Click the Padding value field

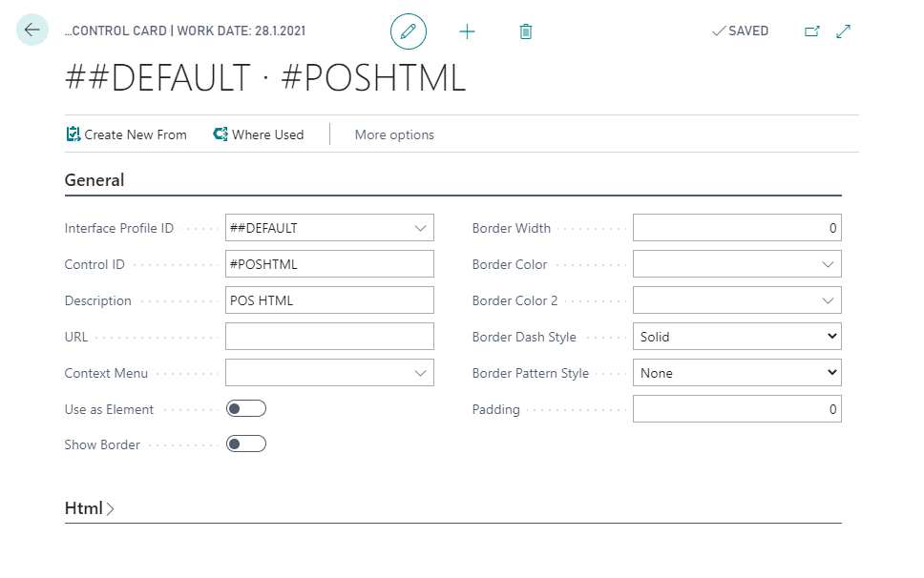pyautogui.click(x=737, y=409)
